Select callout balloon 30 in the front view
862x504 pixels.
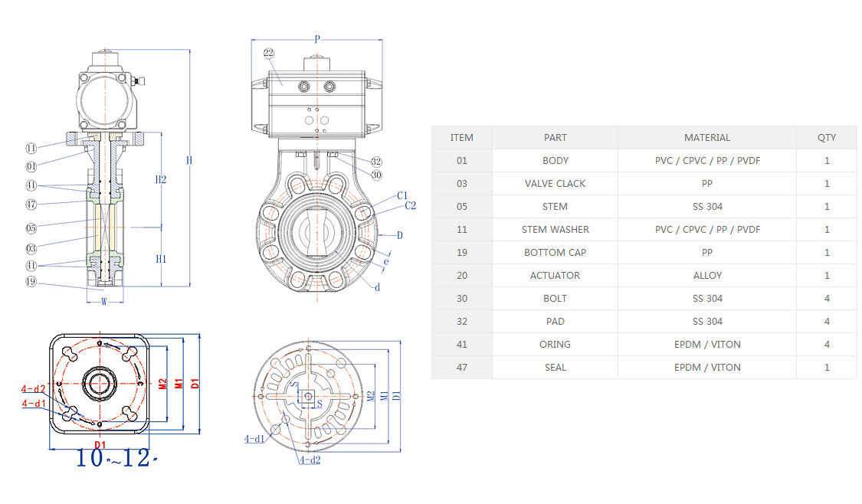(x=376, y=175)
